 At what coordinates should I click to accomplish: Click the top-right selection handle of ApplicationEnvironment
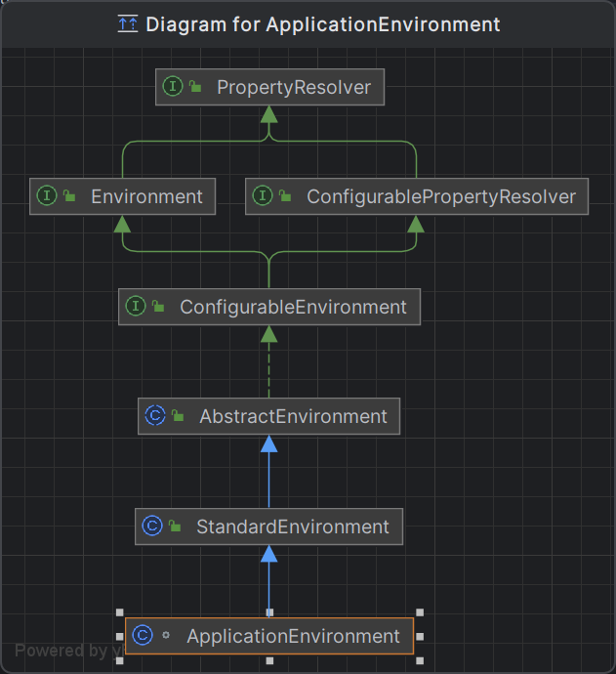(x=420, y=612)
